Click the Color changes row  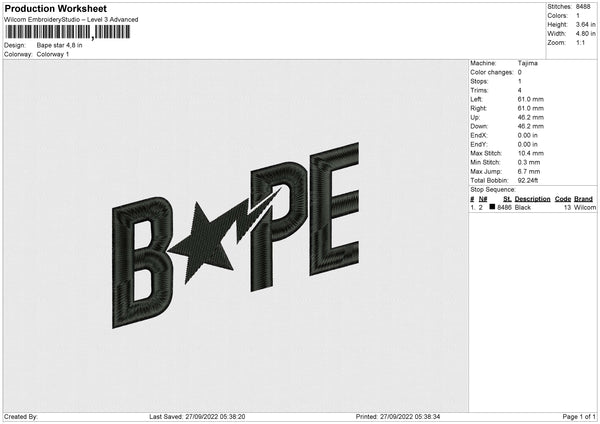pos(496,72)
